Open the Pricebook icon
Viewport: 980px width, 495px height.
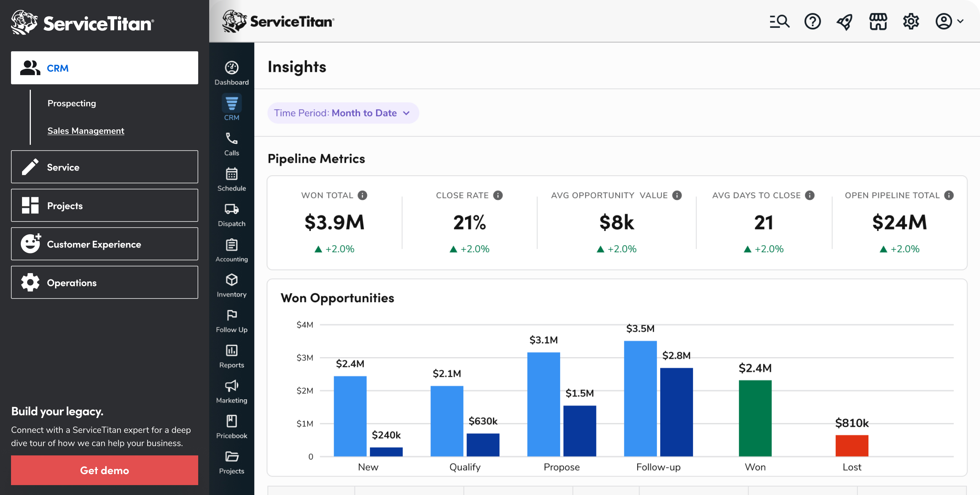point(231,422)
